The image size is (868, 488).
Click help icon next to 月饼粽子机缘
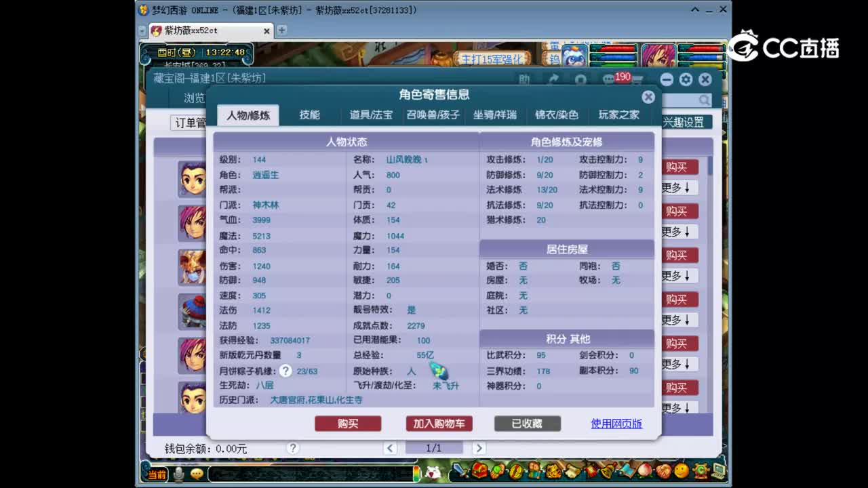(x=285, y=371)
